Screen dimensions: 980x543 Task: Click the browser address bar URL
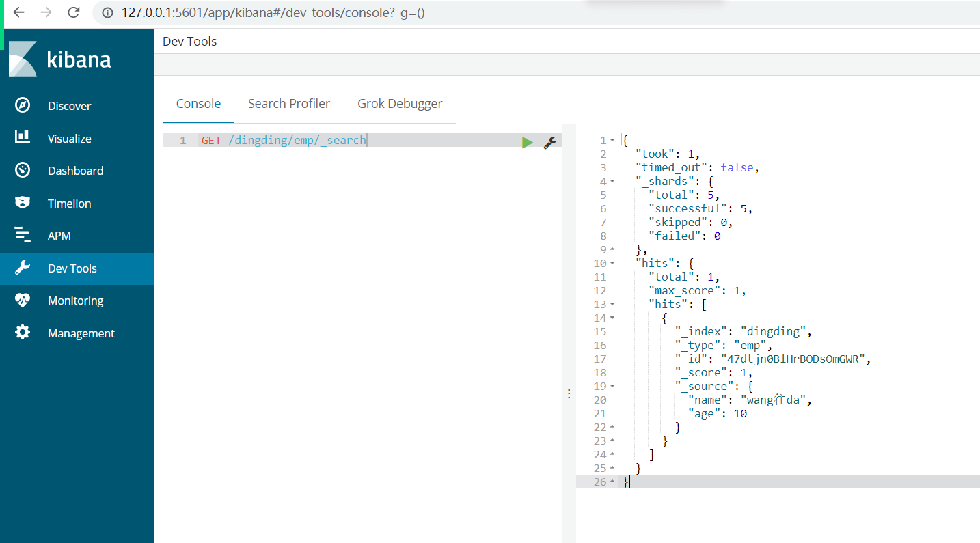pyautogui.click(x=273, y=12)
